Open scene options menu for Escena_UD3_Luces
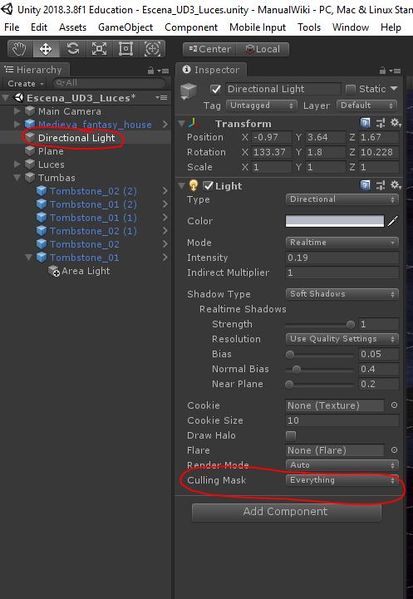This screenshot has height=599, width=413. [x=162, y=98]
